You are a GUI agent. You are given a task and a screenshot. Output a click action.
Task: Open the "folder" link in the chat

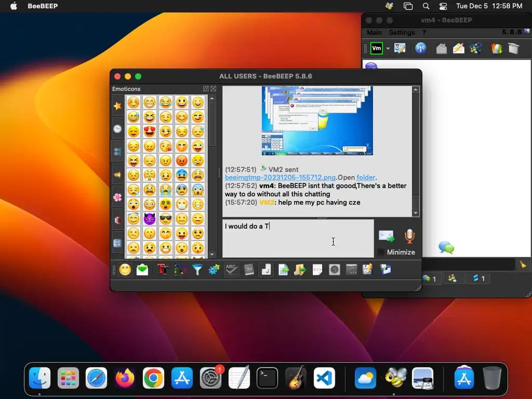coord(366,178)
